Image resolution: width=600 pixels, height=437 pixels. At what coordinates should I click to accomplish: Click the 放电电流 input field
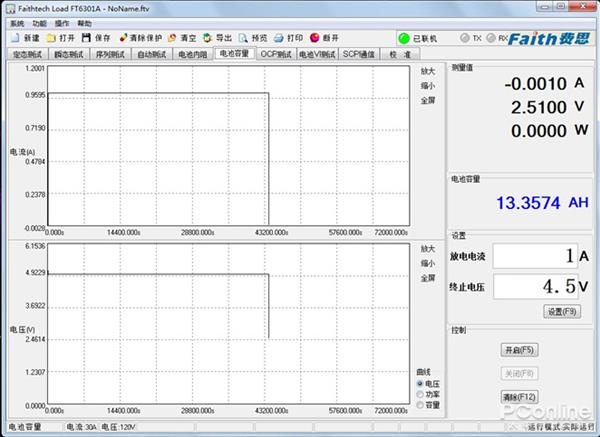click(535, 256)
